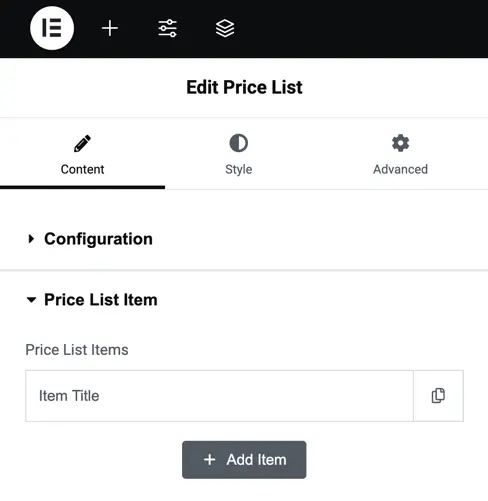This screenshot has height=501, width=488.
Task: Click the half-circle Style icon
Action: [239, 143]
